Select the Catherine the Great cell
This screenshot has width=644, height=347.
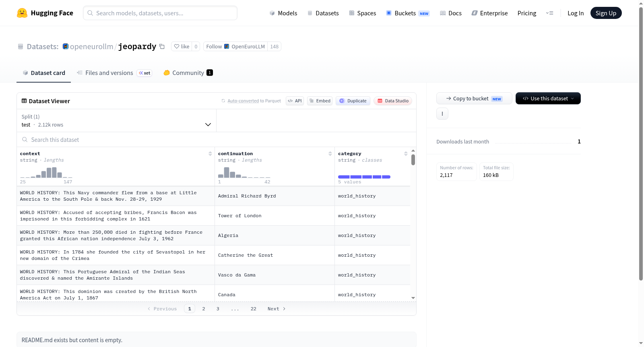(275, 255)
